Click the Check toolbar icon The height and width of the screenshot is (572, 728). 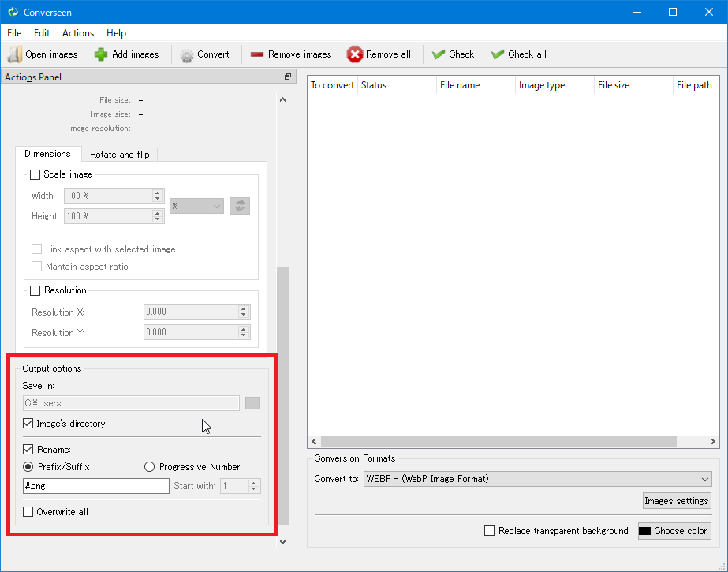pyautogui.click(x=439, y=54)
